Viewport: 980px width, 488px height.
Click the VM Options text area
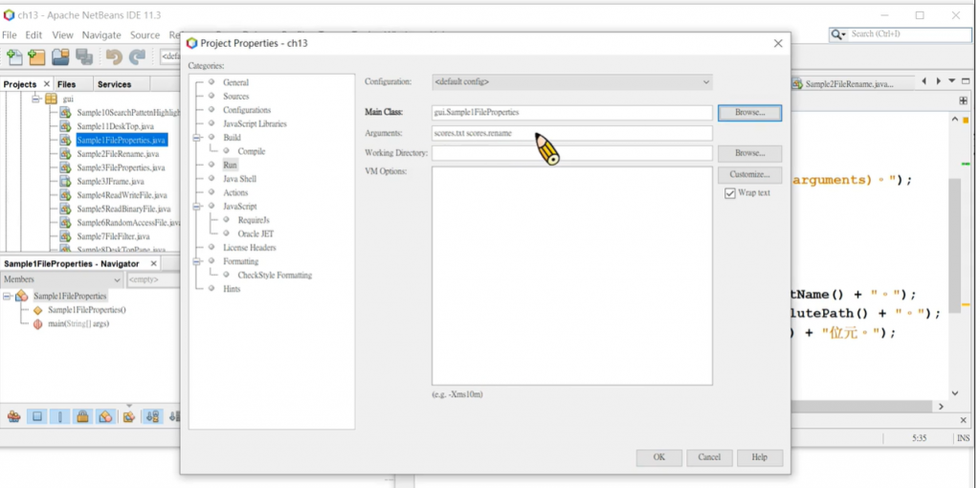click(572, 276)
